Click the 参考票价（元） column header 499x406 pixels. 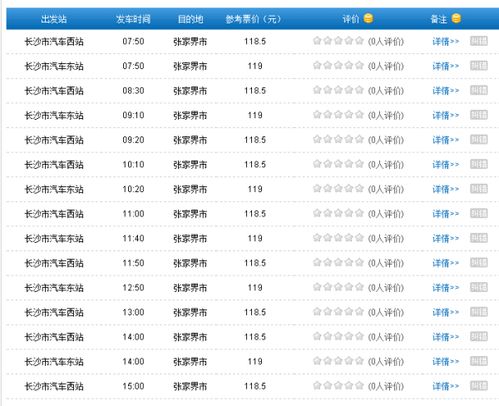253,19
